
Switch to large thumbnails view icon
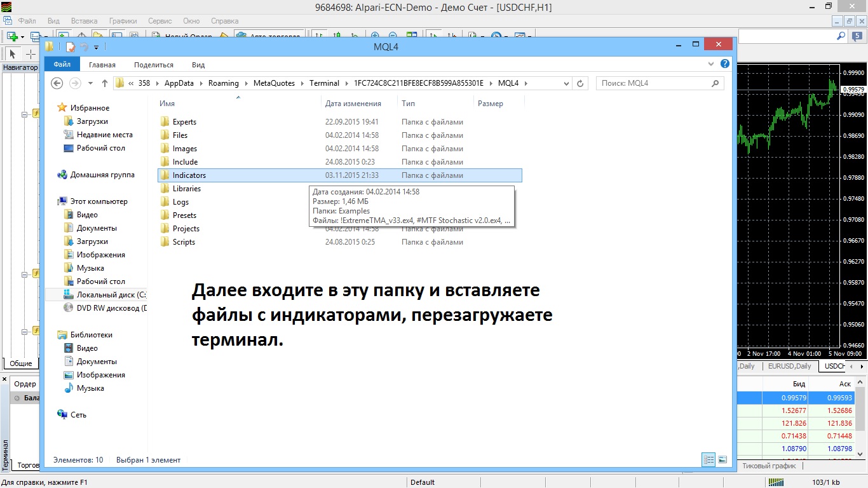(x=722, y=459)
